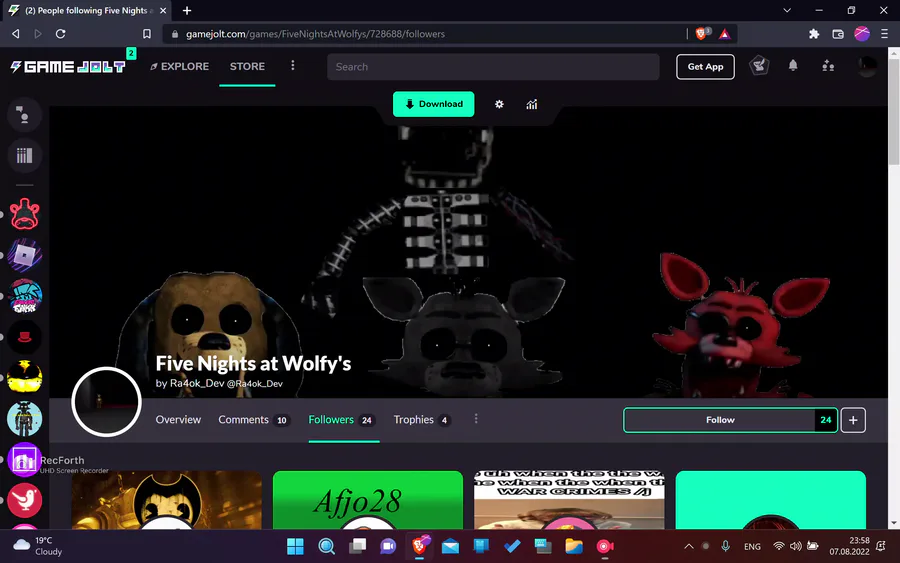Open the purple community icon in sidebar
Viewport: 900px width, 563px height.
(24, 459)
